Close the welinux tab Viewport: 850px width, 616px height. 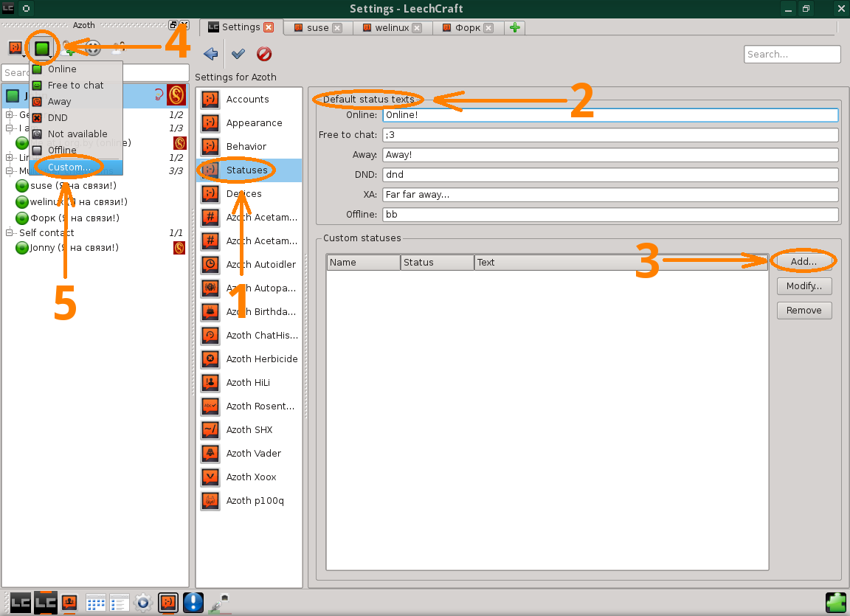coord(417,27)
